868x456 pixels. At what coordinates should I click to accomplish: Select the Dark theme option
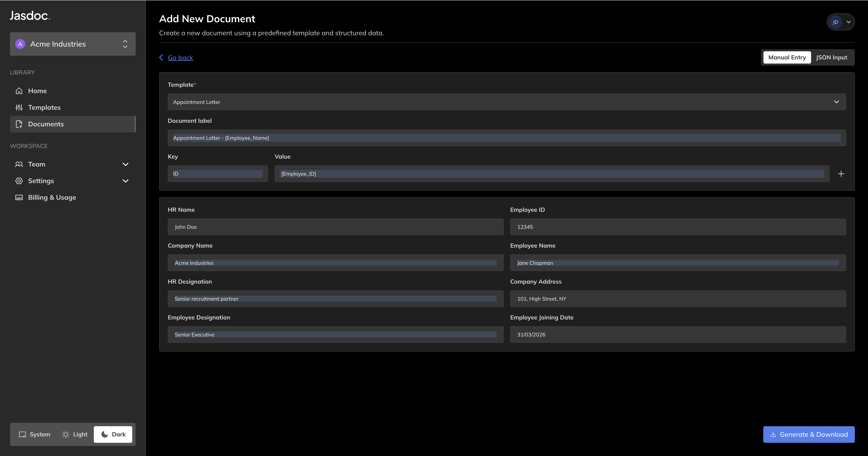point(113,435)
